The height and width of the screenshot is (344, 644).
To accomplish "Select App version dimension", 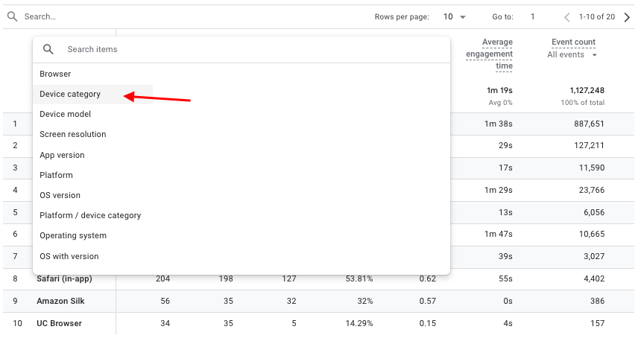I will tap(62, 156).
